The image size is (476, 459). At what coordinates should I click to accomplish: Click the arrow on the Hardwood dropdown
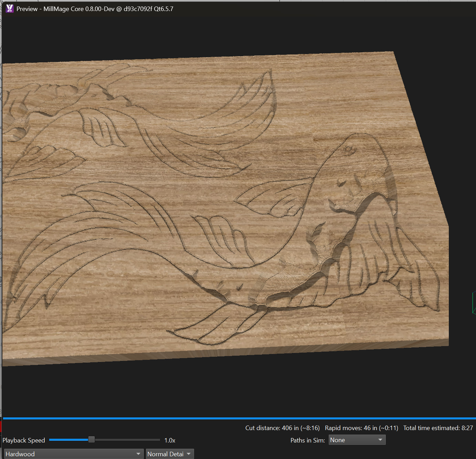point(138,454)
